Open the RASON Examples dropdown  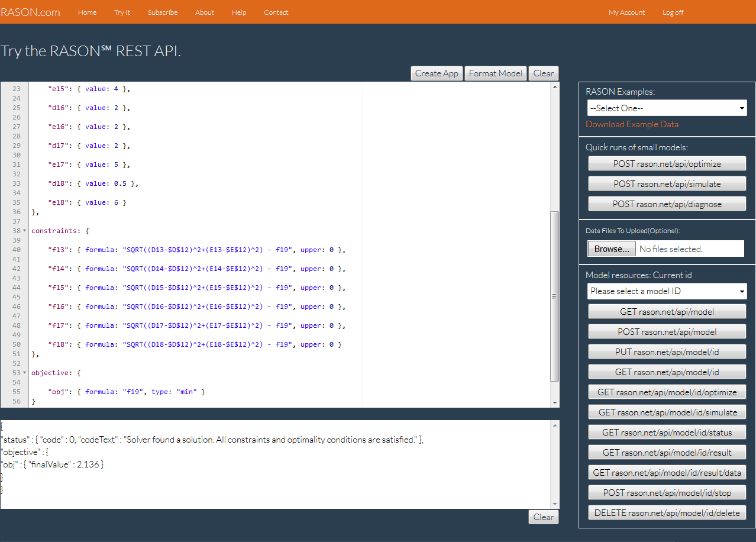tap(667, 108)
